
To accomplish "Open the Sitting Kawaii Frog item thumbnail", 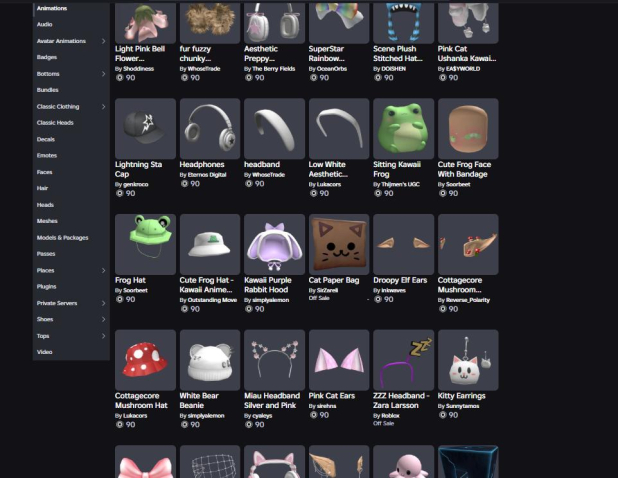I will point(403,128).
